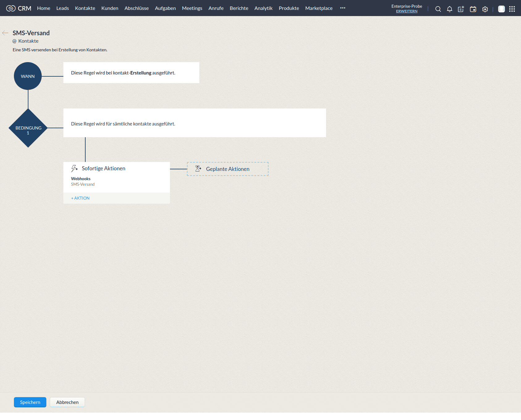Select the BEDINGUNG 1 diamond node
The width and height of the screenshot is (521, 420).
(28, 128)
